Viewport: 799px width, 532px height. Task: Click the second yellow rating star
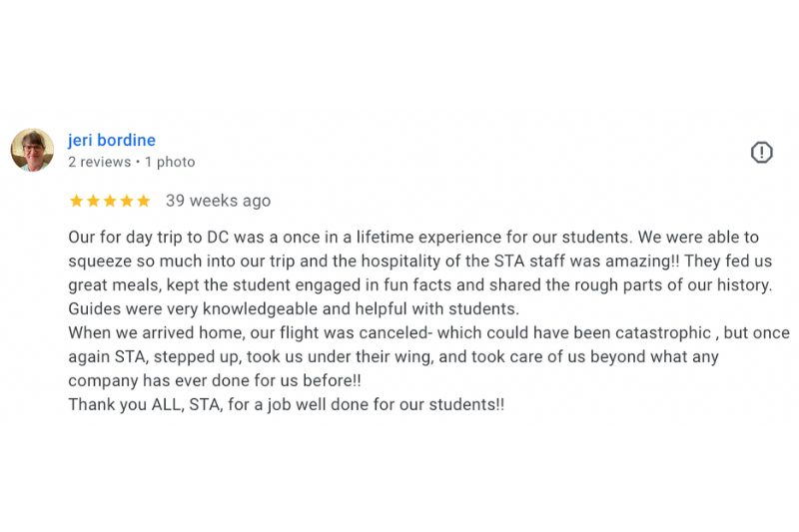click(x=93, y=201)
